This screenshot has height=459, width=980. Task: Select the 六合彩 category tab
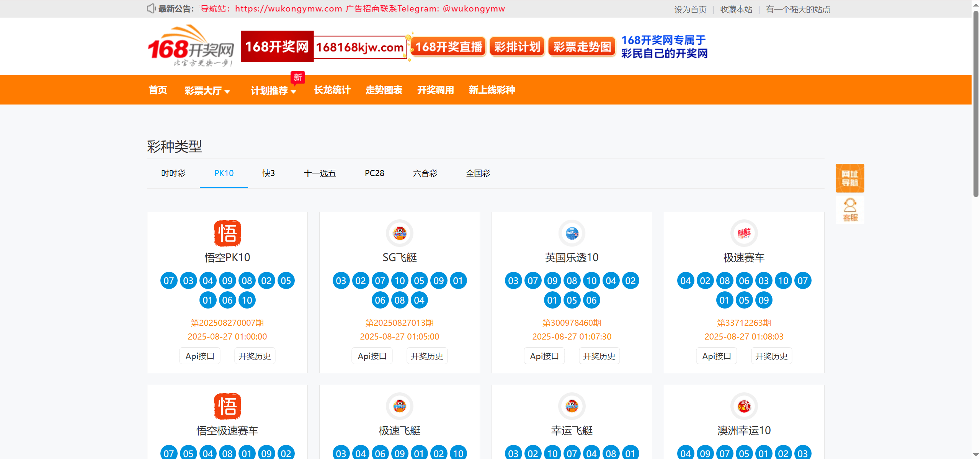(x=425, y=173)
